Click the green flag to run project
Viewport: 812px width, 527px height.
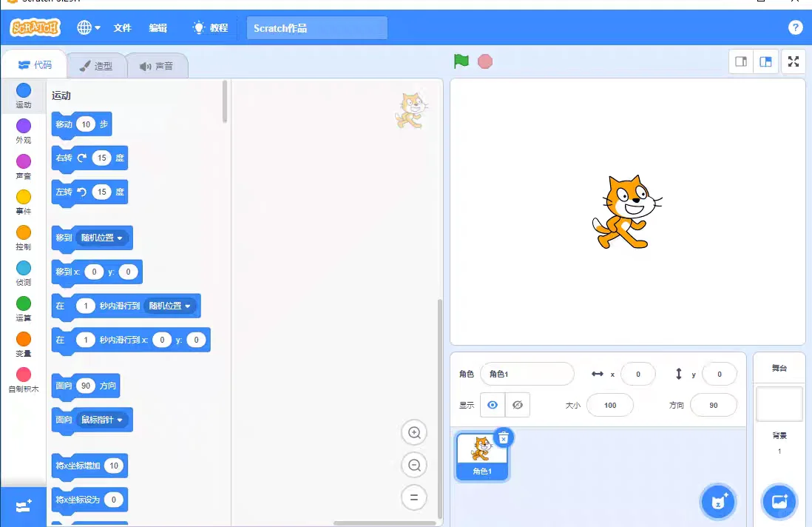tap(460, 61)
